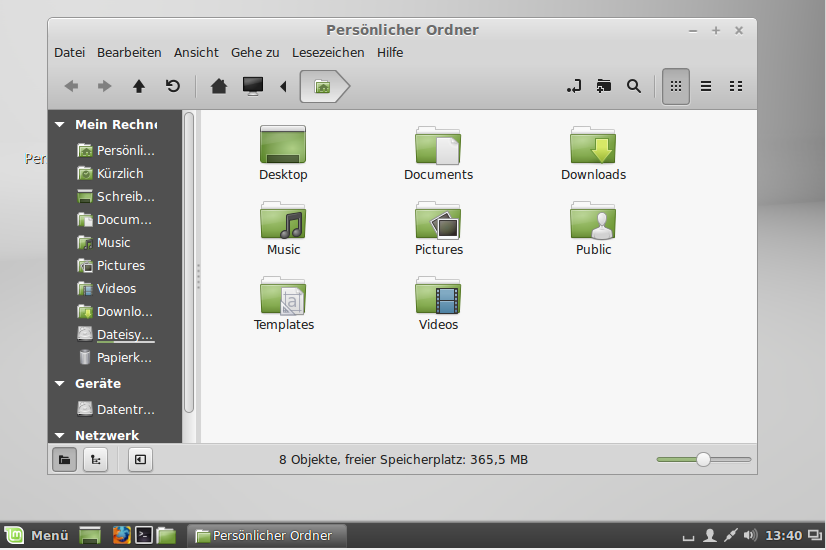Open Terminal from the panel launcher
Viewport: 826px width, 550px height.
[144, 536]
